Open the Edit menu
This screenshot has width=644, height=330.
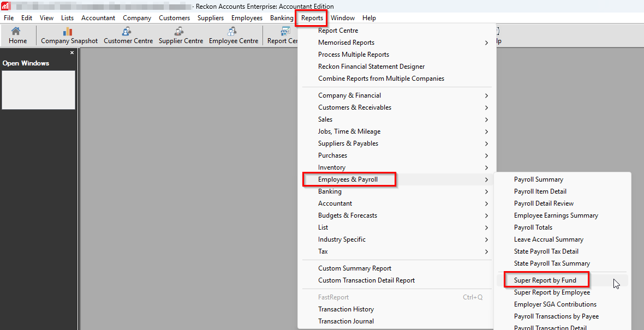[27, 18]
